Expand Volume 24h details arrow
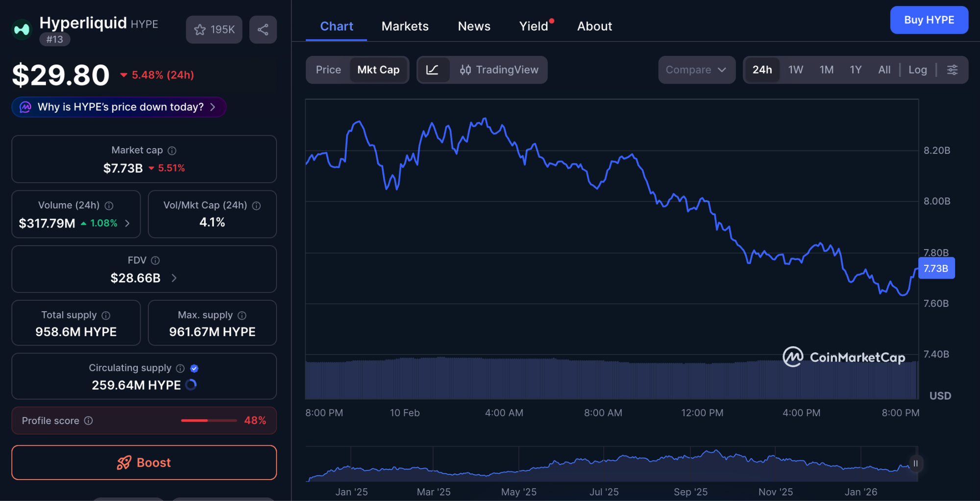This screenshot has width=980, height=501. click(x=127, y=223)
